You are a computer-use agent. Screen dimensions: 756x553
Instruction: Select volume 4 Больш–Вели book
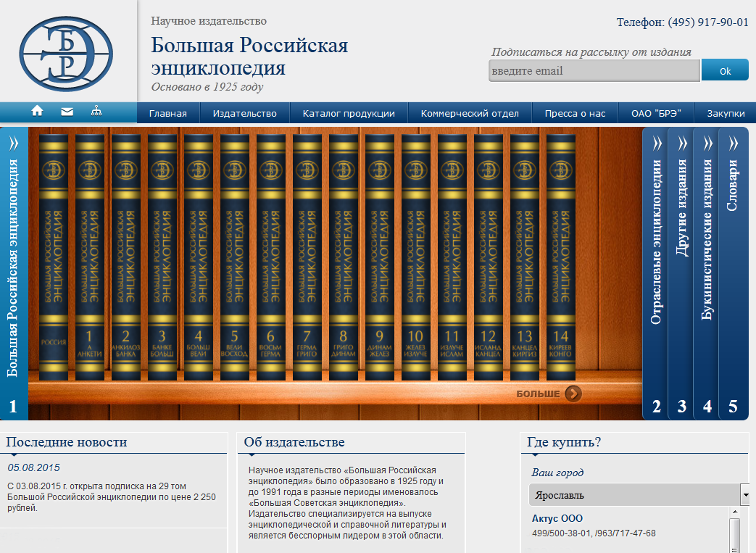click(198, 257)
